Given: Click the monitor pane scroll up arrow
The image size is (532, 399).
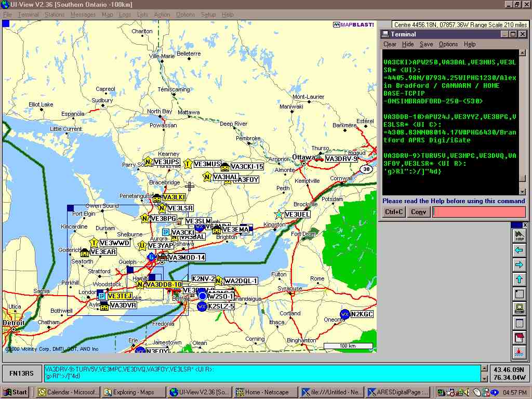Looking at the screenshot, I should 484,368.
